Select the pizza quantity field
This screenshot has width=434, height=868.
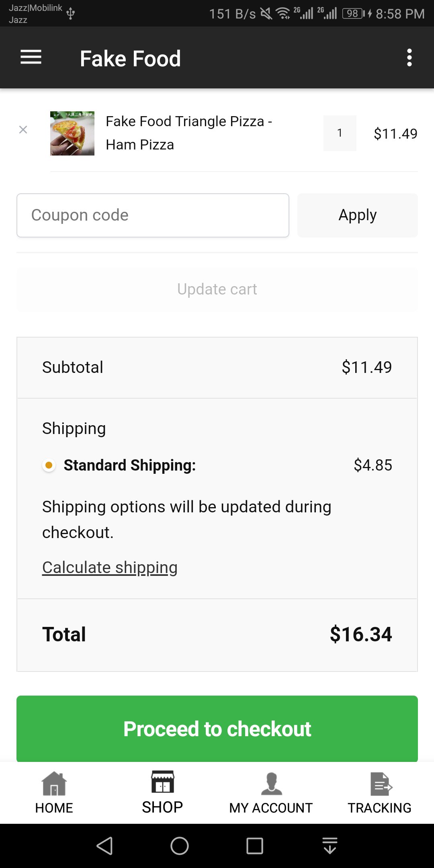point(340,133)
